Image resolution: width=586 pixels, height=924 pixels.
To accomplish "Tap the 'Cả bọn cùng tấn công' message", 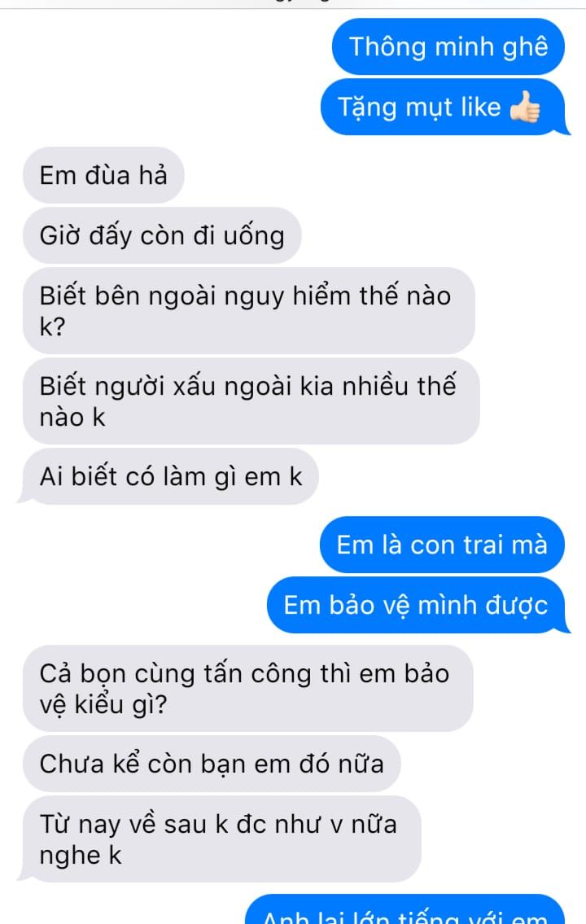I will point(248,688).
